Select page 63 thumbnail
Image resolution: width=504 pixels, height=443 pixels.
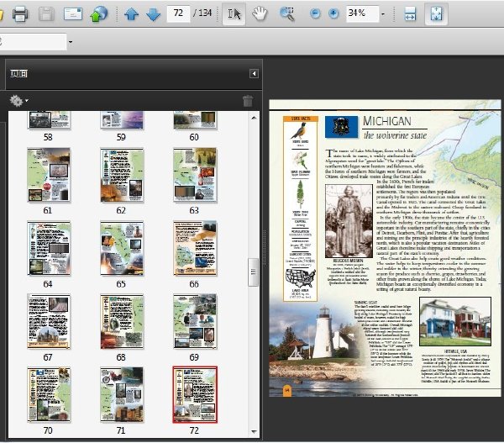pos(195,175)
